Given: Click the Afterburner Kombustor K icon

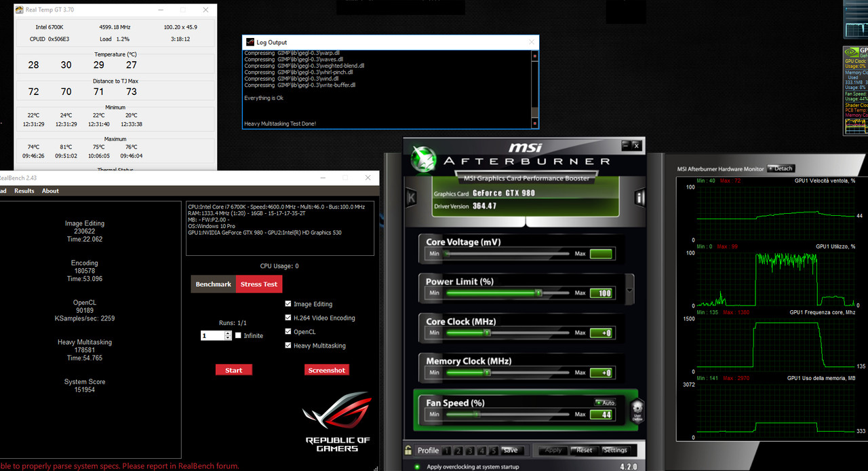Looking at the screenshot, I should (x=411, y=197).
